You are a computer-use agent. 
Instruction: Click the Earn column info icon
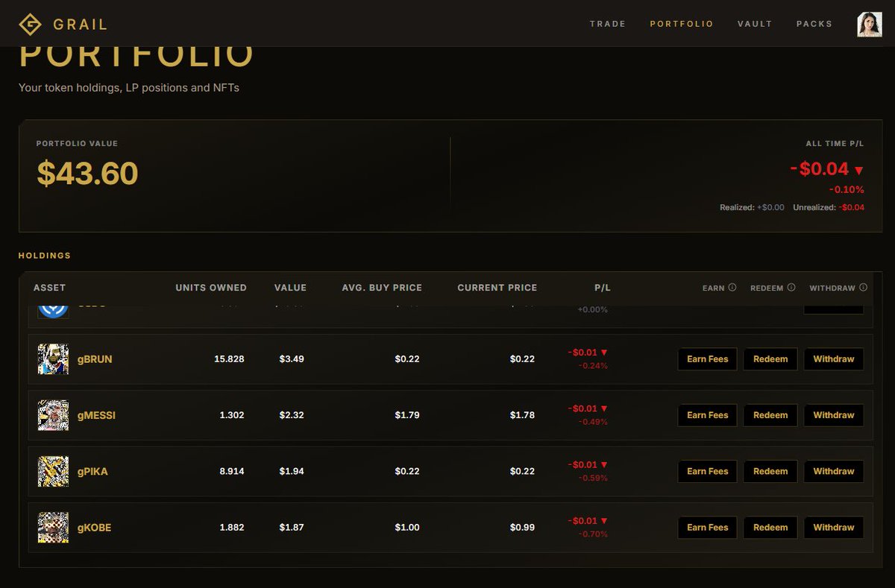click(x=732, y=287)
